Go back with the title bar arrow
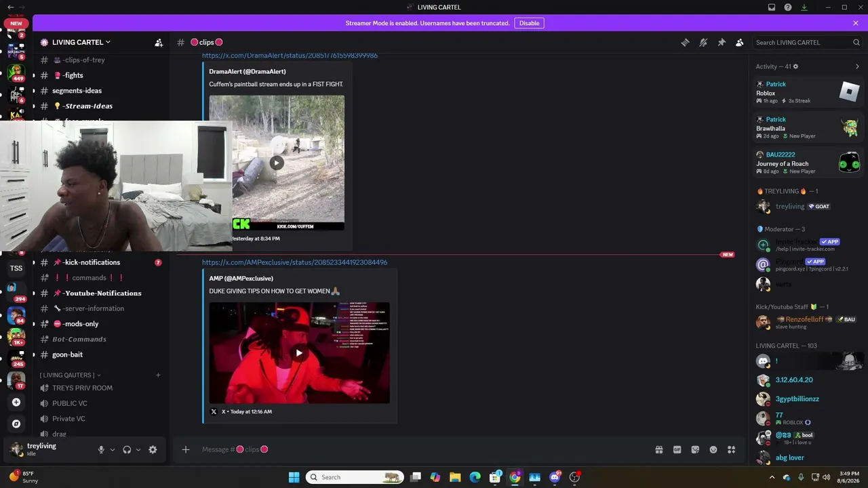Viewport: 868px width, 488px height. 10,7
